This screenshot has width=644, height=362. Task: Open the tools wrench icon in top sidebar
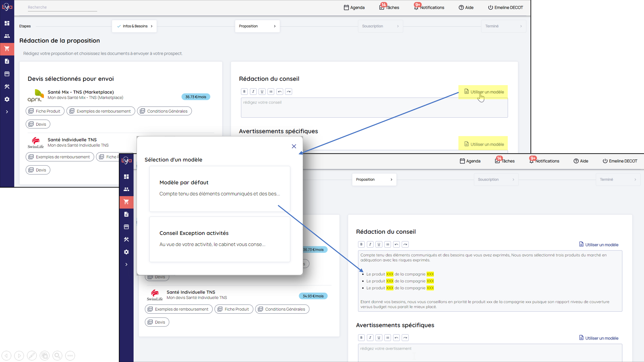point(7,86)
